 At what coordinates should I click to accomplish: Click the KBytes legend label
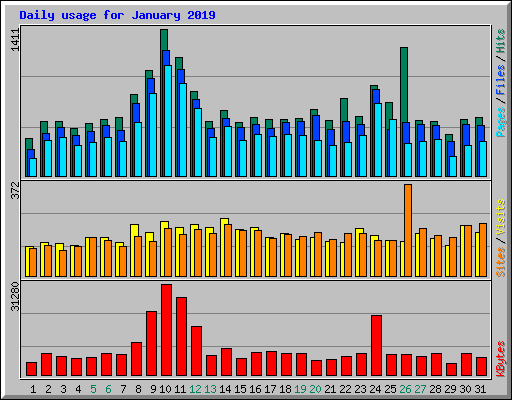pyautogui.click(x=501, y=359)
